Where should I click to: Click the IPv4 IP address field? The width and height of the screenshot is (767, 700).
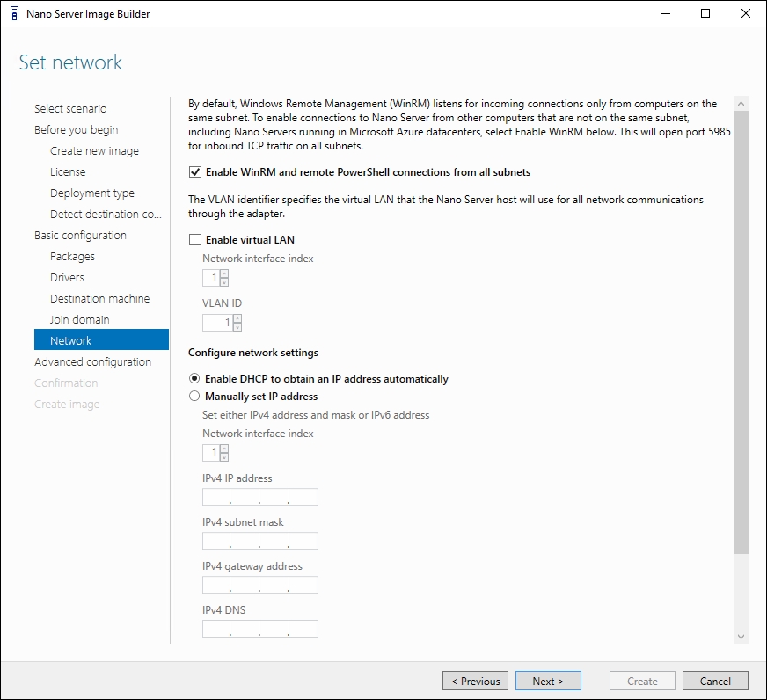260,497
